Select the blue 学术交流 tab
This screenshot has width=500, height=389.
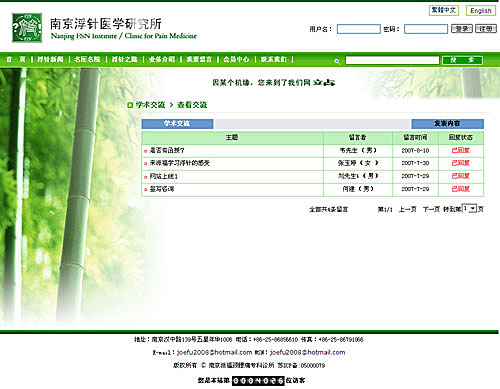click(177, 124)
